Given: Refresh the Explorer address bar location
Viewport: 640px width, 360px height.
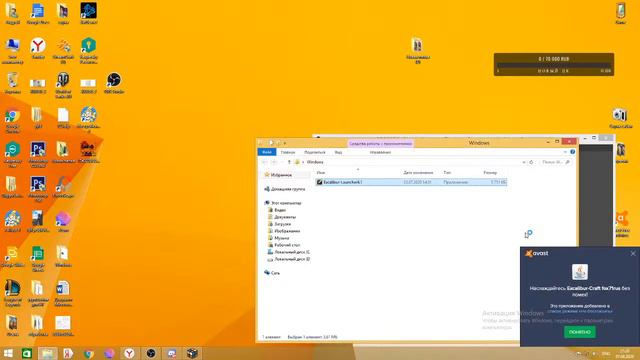Looking at the screenshot, I should (x=531, y=162).
